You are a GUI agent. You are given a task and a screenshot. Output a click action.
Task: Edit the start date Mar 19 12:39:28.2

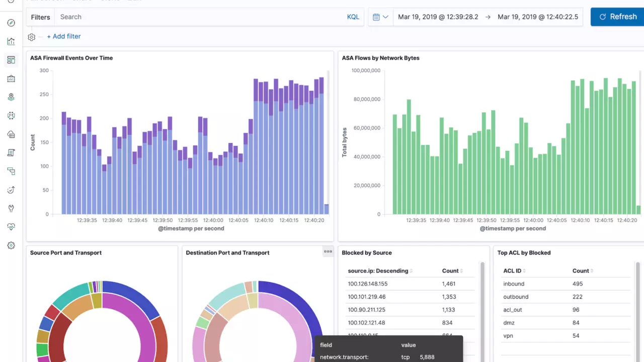pyautogui.click(x=438, y=17)
